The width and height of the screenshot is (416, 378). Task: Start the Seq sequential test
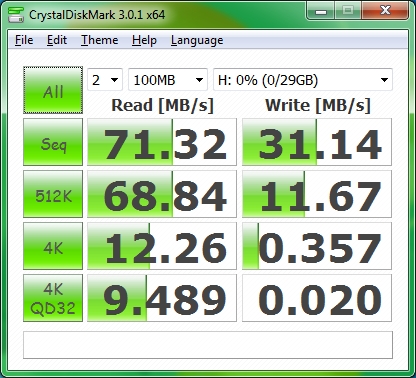pyautogui.click(x=53, y=142)
